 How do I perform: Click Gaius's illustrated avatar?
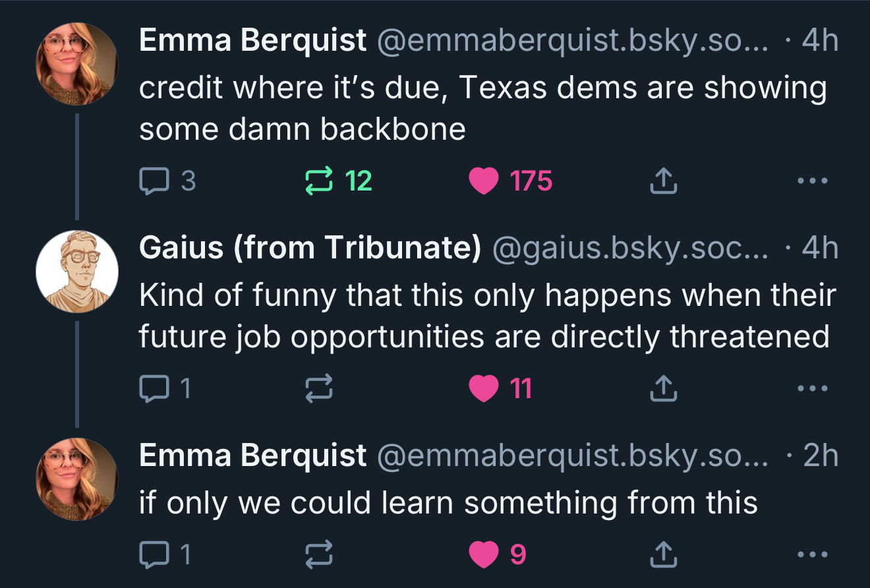77,272
